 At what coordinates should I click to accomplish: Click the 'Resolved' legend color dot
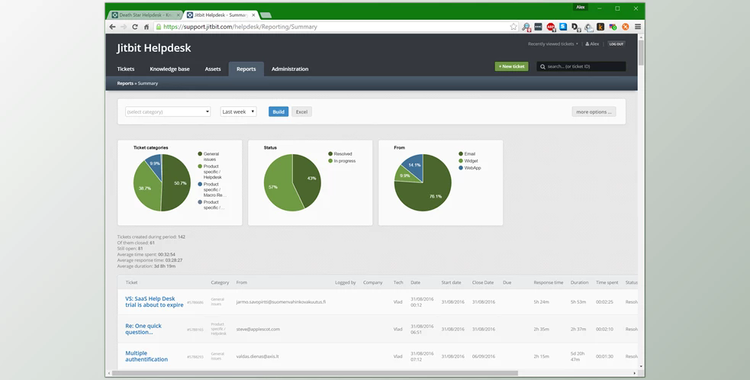tap(330, 154)
